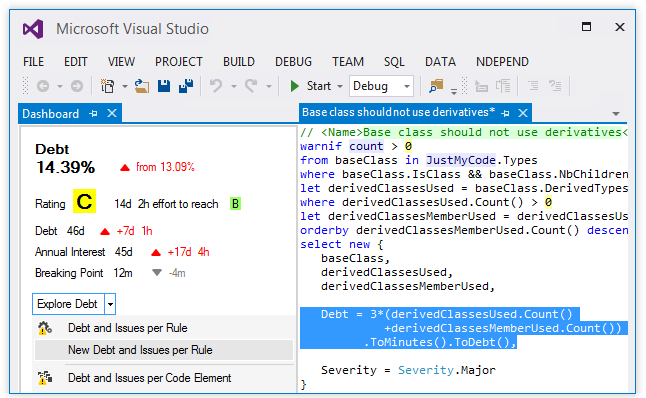Click the Save (single floppy) icon
This screenshot has width=646, height=398.
click(x=164, y=86)
